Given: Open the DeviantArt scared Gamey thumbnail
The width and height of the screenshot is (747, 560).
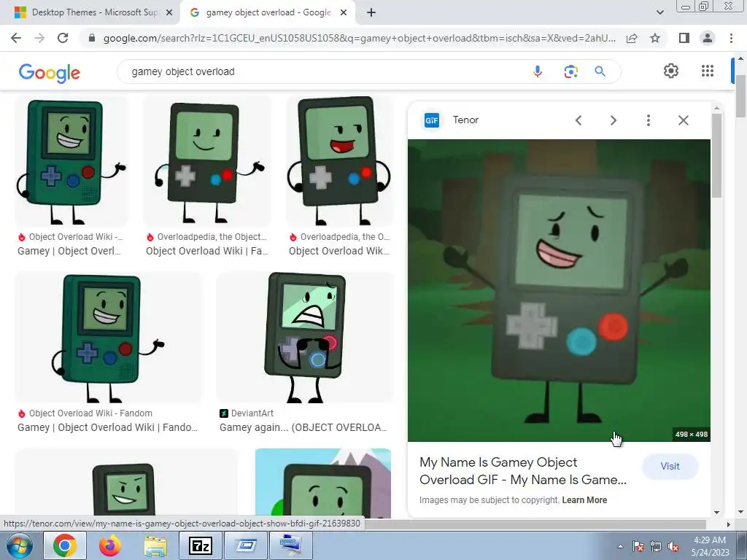Looking at the screenshot, I should (305, 337).
